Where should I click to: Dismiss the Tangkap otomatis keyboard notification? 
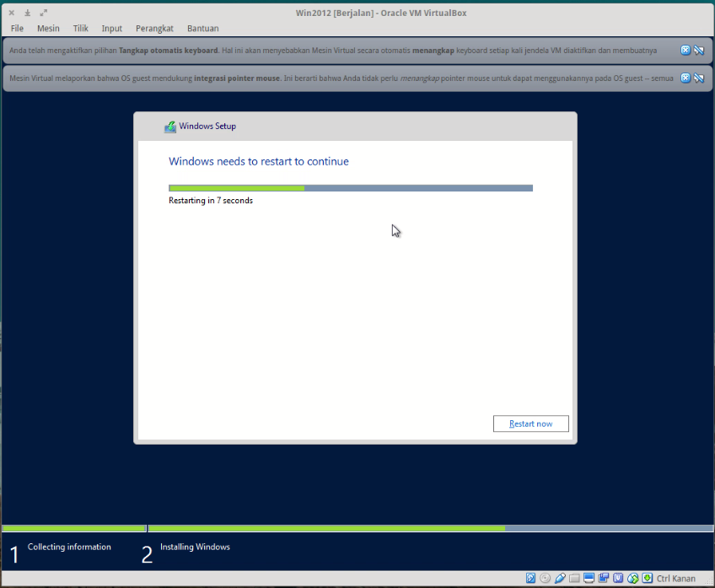(685, 50)
